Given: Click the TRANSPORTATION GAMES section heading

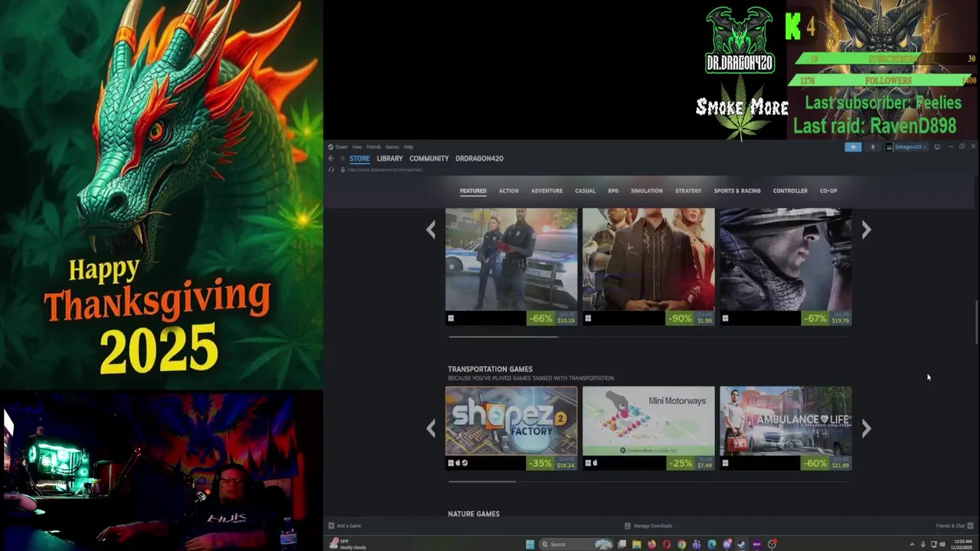Looking at the screenshot, I should pyautogui.click(x=490, y=369).
